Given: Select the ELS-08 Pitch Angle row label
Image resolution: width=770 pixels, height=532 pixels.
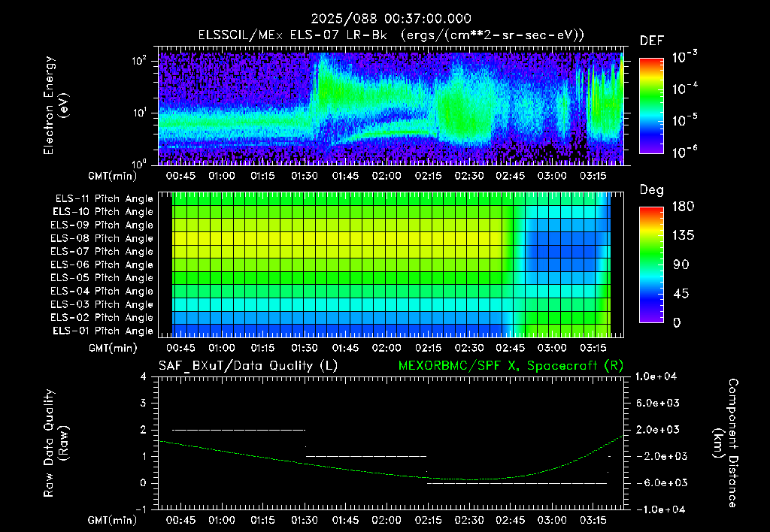Looking at the screenshot, I should tap(102, 238).
